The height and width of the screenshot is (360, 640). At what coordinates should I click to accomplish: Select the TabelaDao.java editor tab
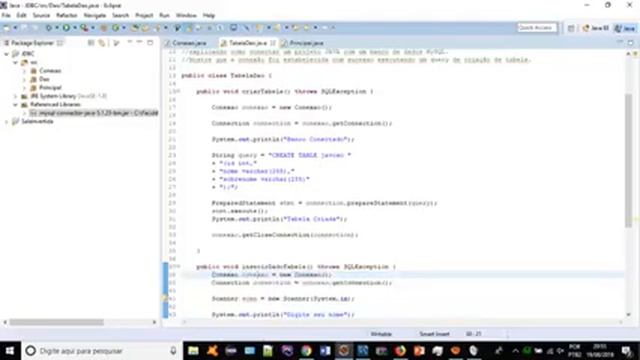(247, 43)
